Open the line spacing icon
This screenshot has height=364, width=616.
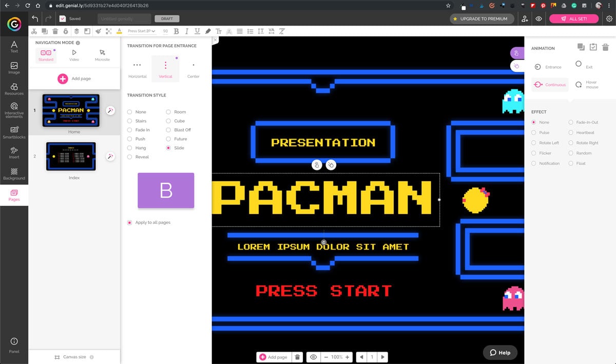click(261, 31)
